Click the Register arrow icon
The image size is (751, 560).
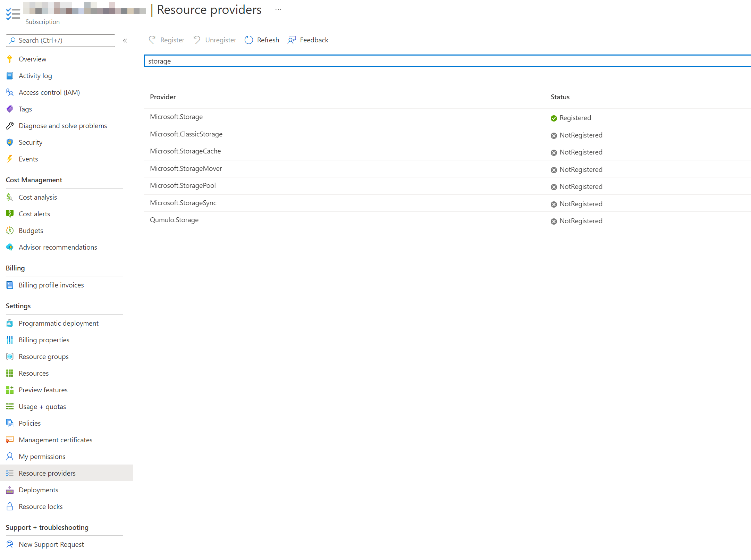pos(152,40)
